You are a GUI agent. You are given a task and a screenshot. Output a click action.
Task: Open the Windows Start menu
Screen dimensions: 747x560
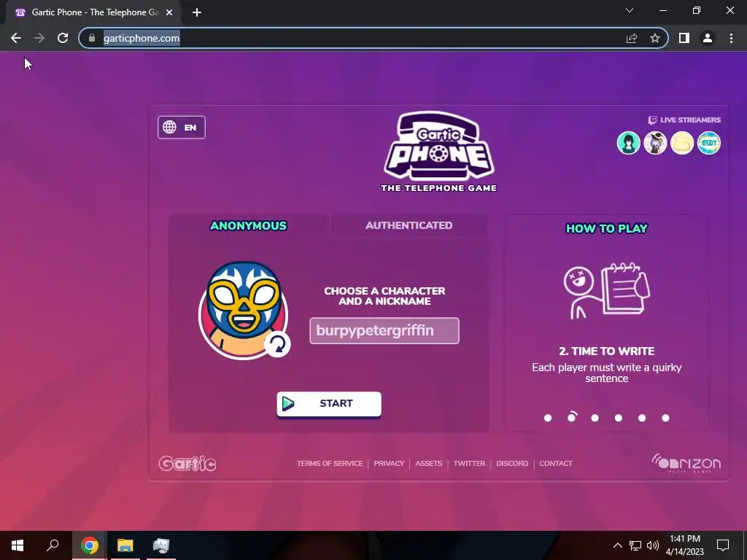point(18,545)
